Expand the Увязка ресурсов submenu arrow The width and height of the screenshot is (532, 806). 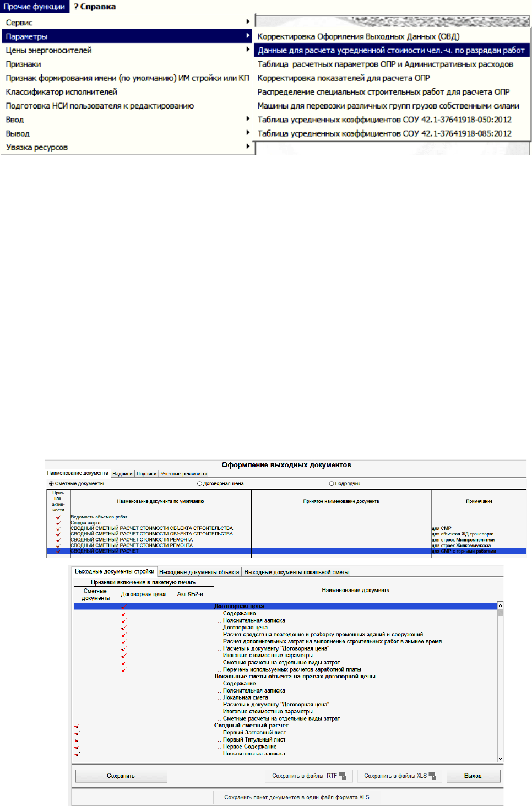pos(248,147)
